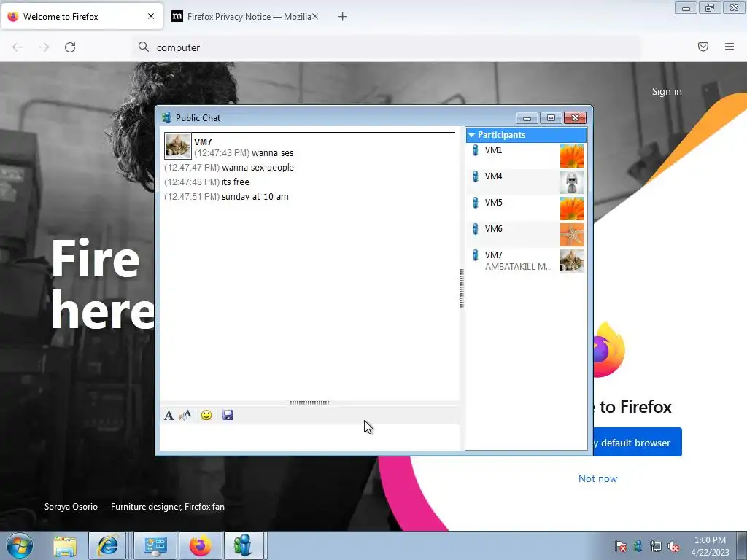Select VM6's starfish avatar

(572, 235)
